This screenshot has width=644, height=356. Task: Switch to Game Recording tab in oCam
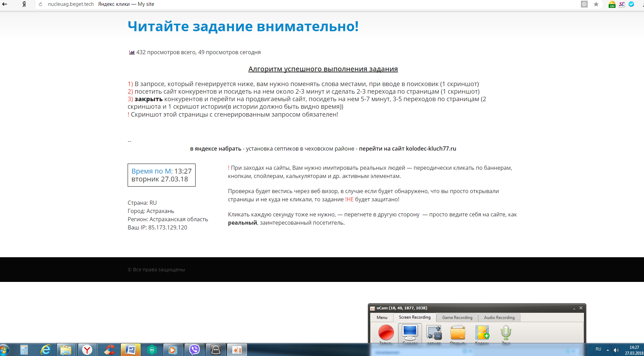457,318
